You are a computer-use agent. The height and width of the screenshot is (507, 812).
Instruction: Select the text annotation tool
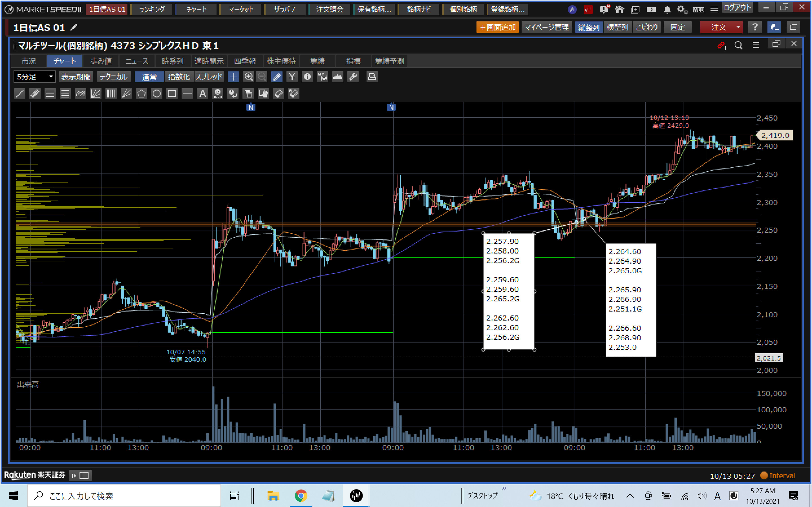coord(202,94)
